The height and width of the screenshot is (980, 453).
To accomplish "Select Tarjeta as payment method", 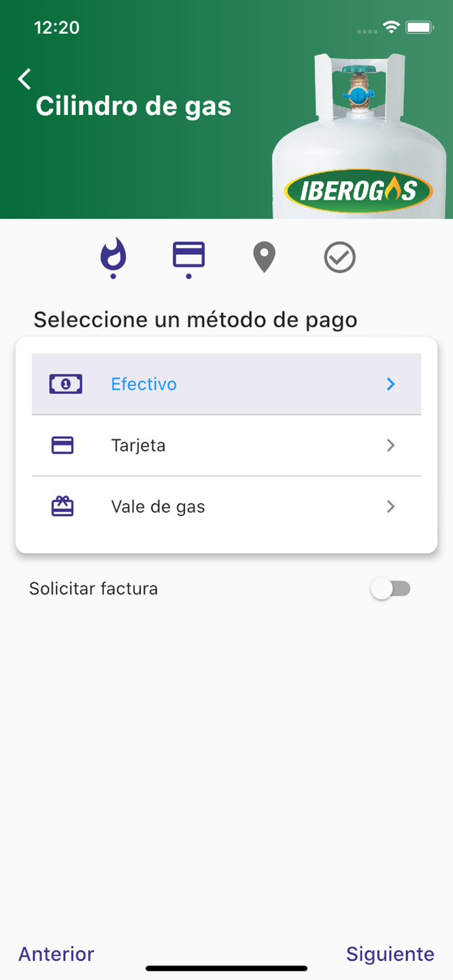I will click(138, 445).
